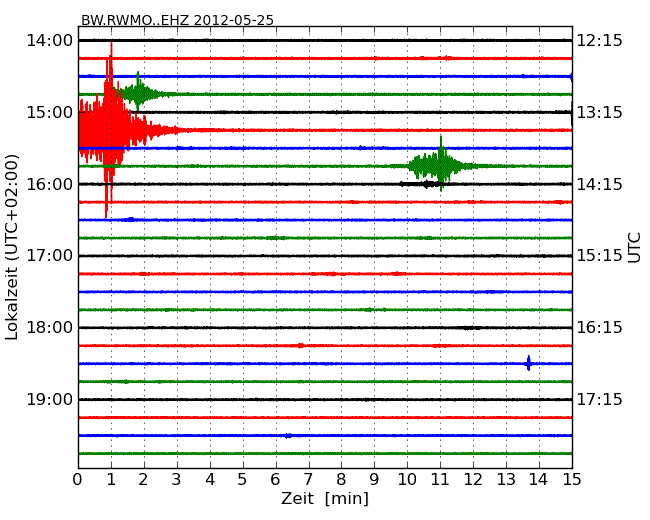The height and width of the screenshot is (520, 650).
Task: Select x-axis tick label 10
Action: coord(407,480)
